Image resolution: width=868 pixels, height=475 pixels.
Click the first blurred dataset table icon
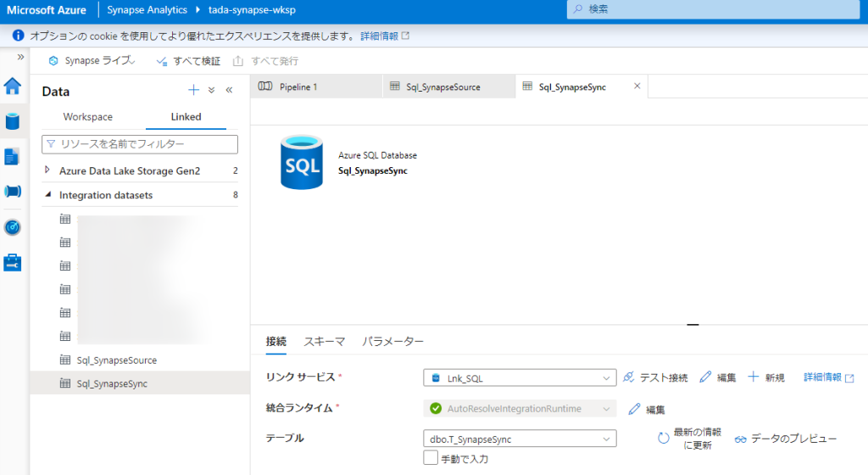tap(65, 219)
